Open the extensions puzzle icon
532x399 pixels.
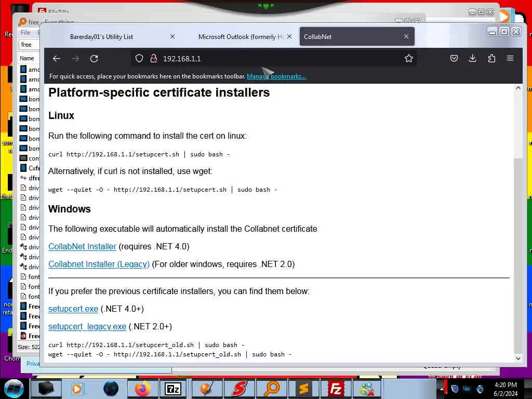click(491, 58)
